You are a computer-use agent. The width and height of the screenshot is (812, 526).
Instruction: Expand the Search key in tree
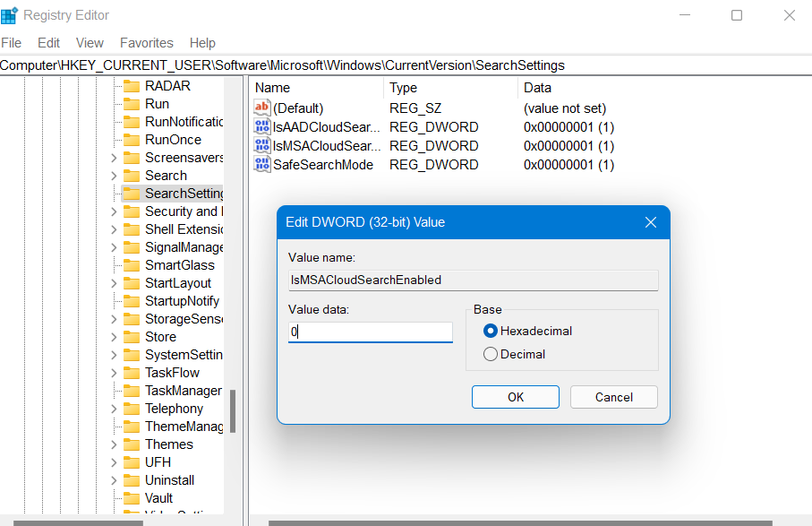(x=114, y=176)
